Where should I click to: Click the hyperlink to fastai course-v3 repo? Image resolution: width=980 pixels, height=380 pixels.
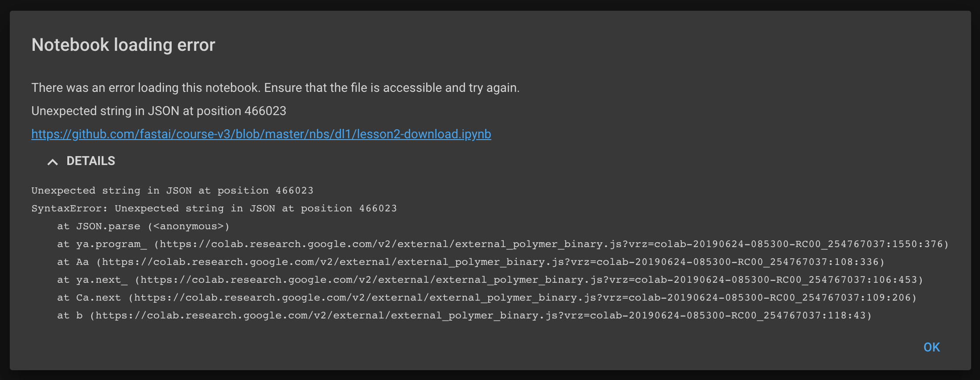(261, 134)
